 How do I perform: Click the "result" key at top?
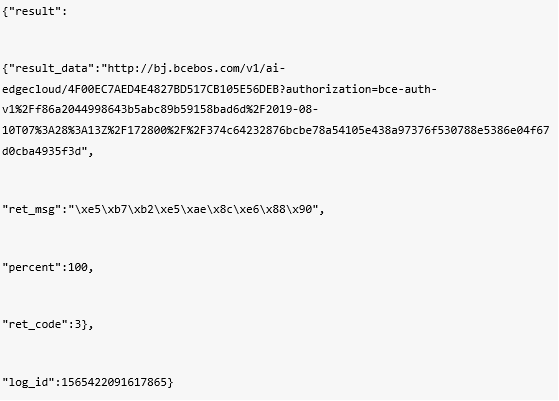tap(35, 11)
